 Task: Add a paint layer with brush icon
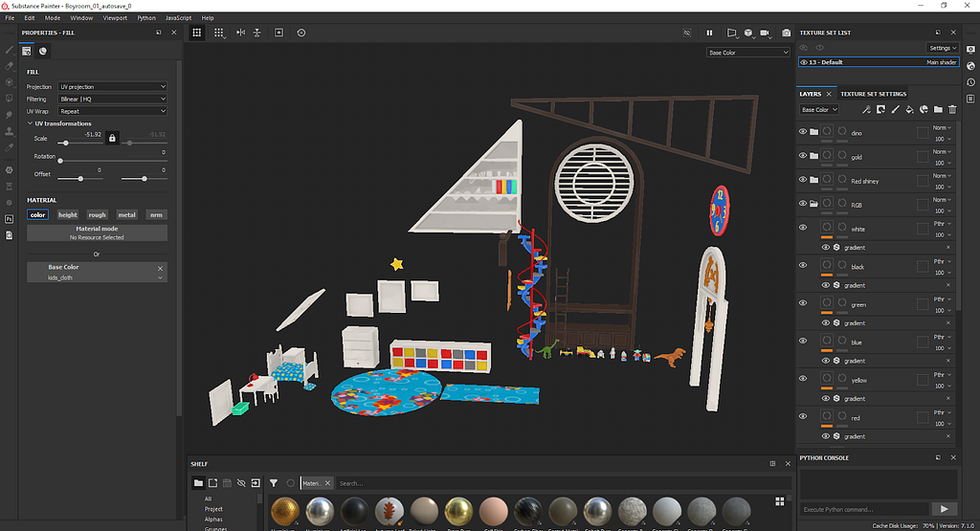(895, 109)
